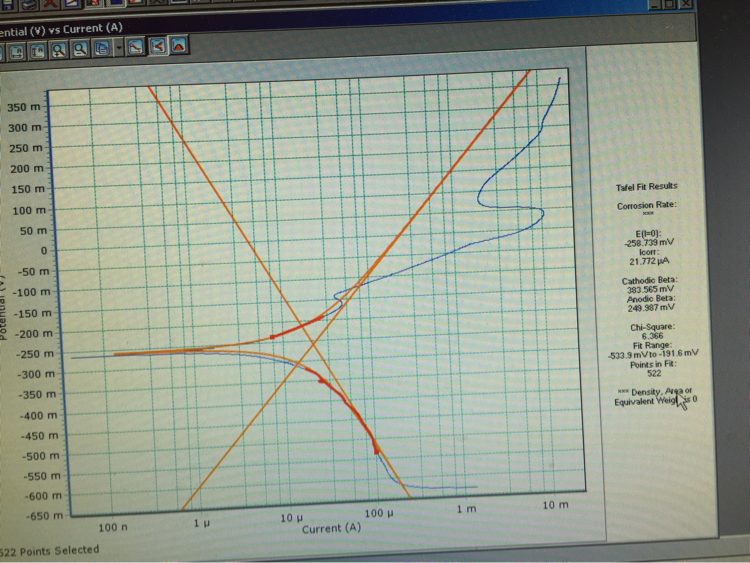This screenshot has height=563, width=750.
Task: Click the red cathodic fit-range end marker near -500 m
Action: 376,451
